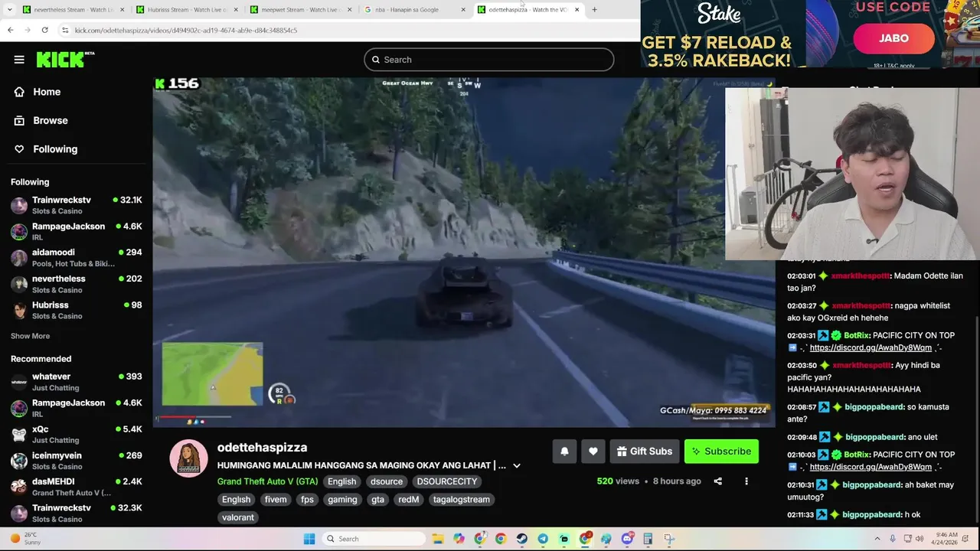Open Trainwreckstv channel with 32.1K viewers
980x551 pixels.
coord(77,205)
